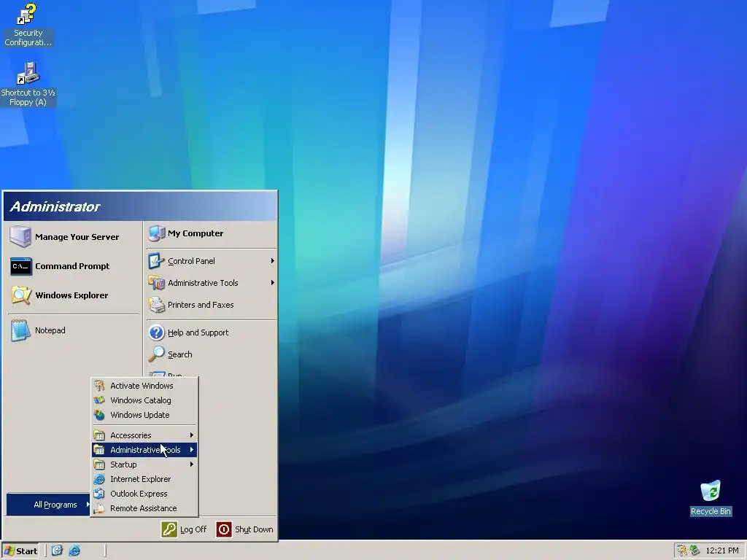The height and width of the screenshot is (560, 747).
Task: Launch Command Prompt from Start menu
Action: pyautogui.click(x=74, y=266)
